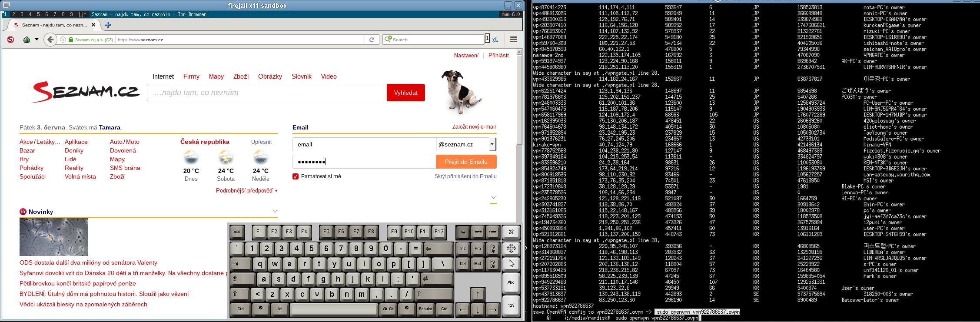The height and width of the screenshot is (322, 980).
Task: Toggle the Alt modifier key beside the spacebar
Action: (x=279, y=309)
